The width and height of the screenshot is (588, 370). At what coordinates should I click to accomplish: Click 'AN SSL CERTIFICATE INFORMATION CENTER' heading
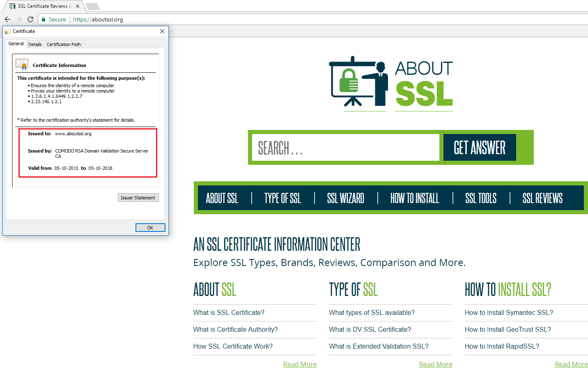pos(277,244)
